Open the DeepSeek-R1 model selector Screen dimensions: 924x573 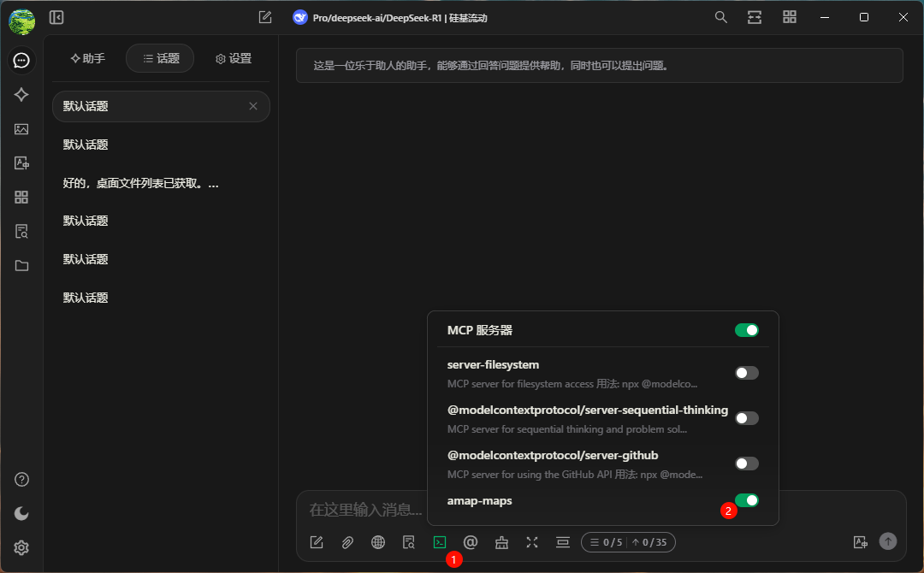pyautogui.click(x=390, y=18)
